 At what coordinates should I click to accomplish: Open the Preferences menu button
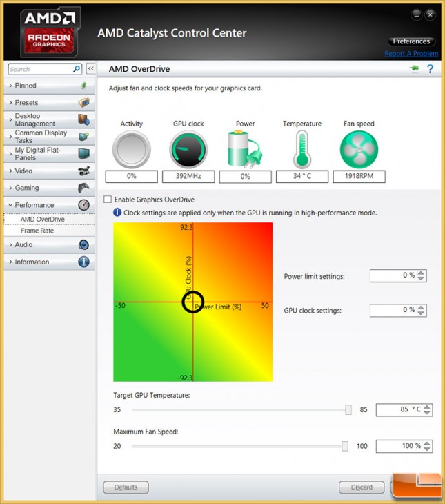pos(411,41)
